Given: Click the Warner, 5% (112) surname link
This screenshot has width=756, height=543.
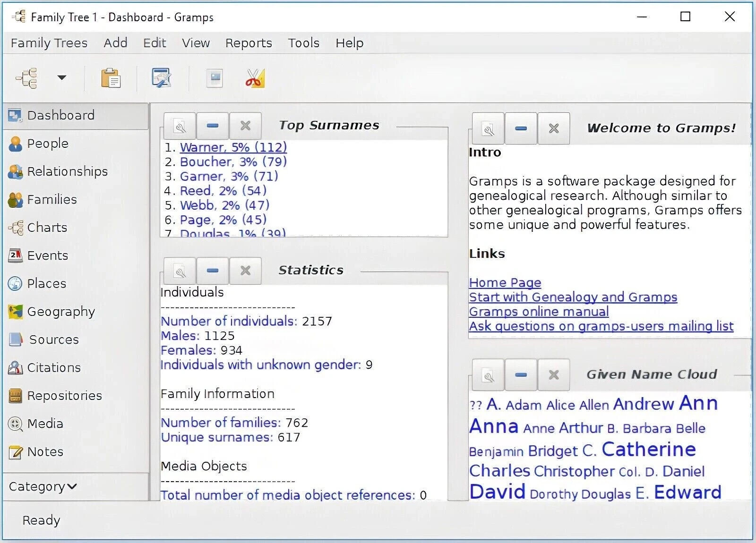Looking at the screenshot, I should click(x=233, y=147).
